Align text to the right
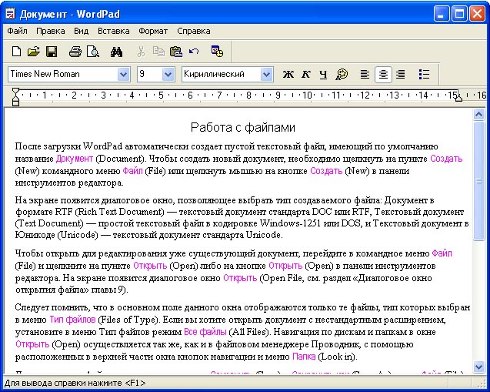The image size is (490, 392). (x=400, y=74)
